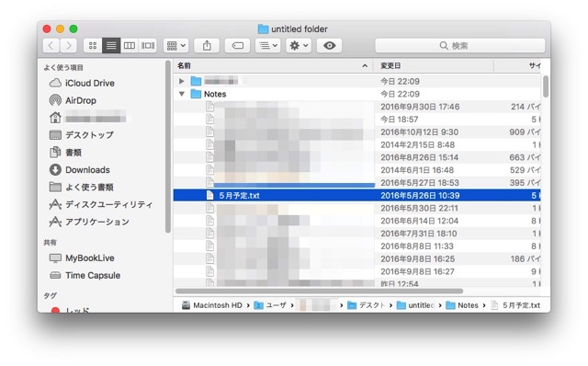Open Downloads in the sidebar
This screenshot has height=366, width=588.
pyautogui.click(x=80, y=170)
